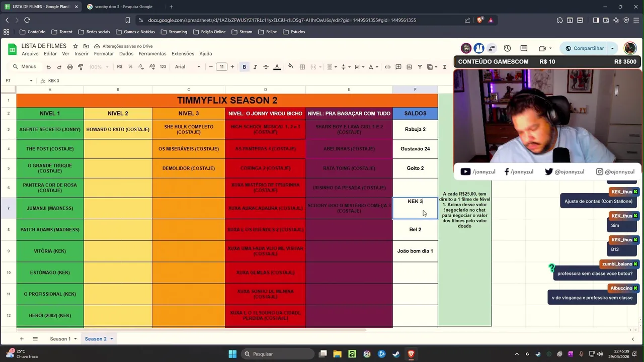This screenshot has width=644, height=362.
Task: Create a filter with funnel icon
Action: point(420,67)
